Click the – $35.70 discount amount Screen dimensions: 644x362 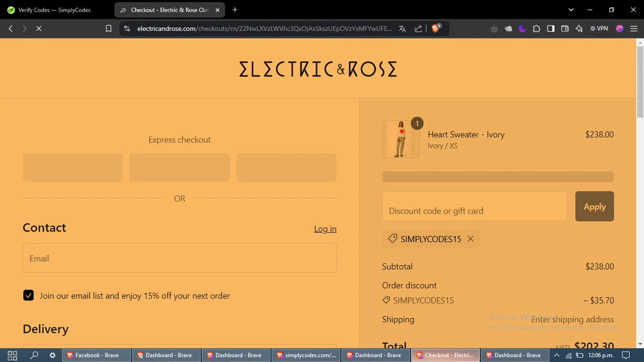coord(598,301)
